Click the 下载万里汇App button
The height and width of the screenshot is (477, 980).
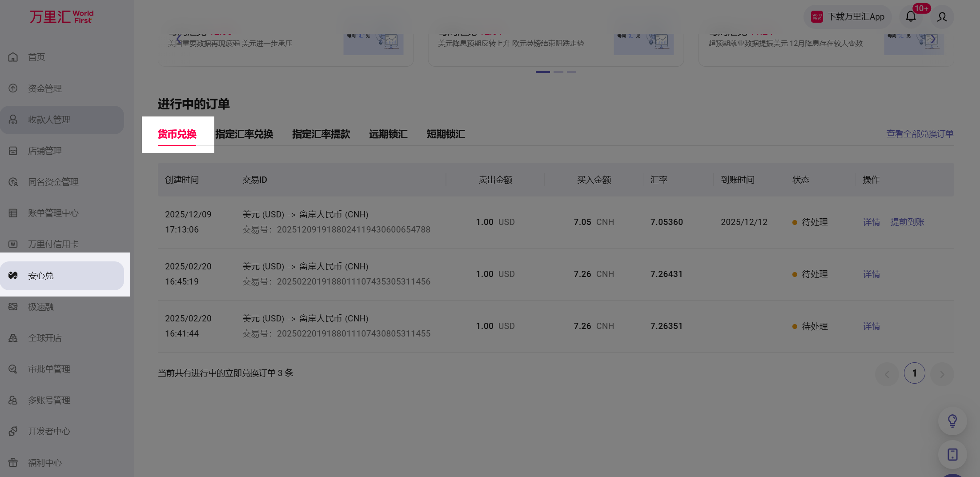847,17
